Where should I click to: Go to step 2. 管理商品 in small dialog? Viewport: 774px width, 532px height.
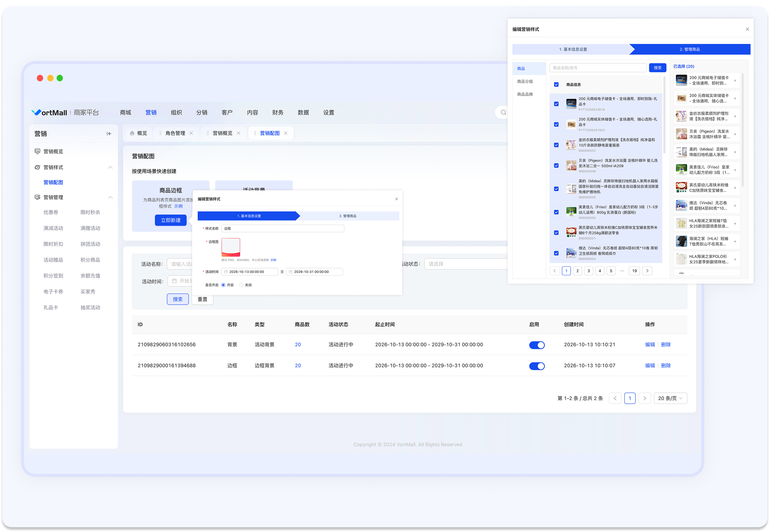coord(348,216)
